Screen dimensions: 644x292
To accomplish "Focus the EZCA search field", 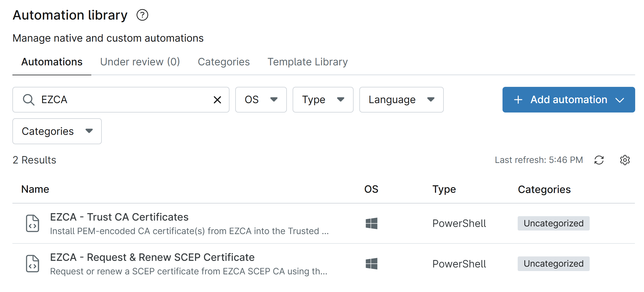I will coord(121,100).
